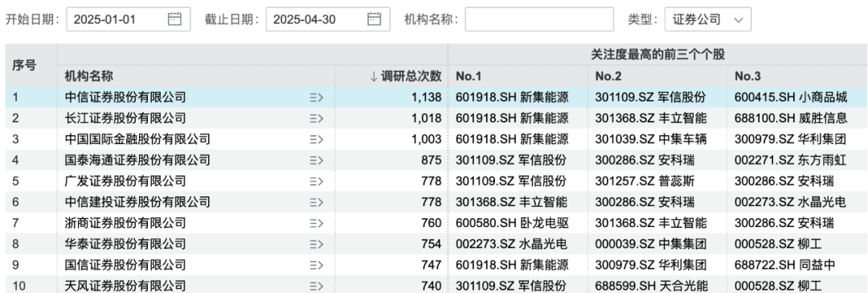868x293 pixels.
Task: Click the detail icon for 广发证券股份有限公司
Action: tap(316, 181)
